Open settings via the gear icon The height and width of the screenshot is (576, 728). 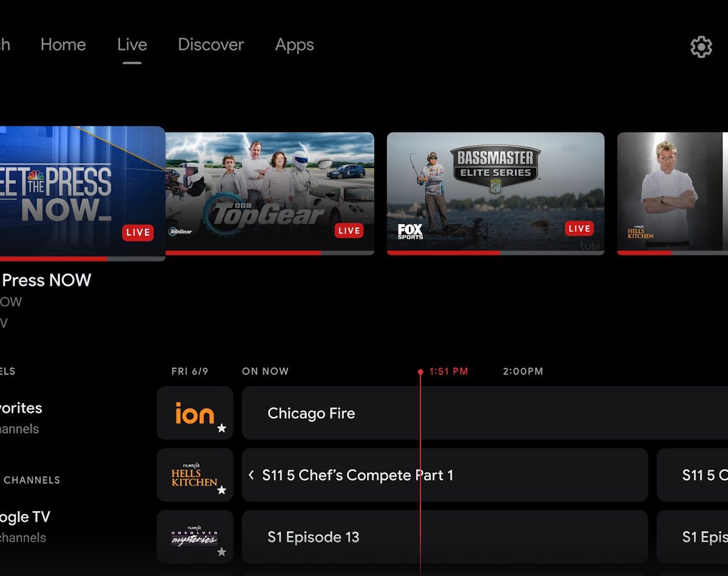click(701, 47)
